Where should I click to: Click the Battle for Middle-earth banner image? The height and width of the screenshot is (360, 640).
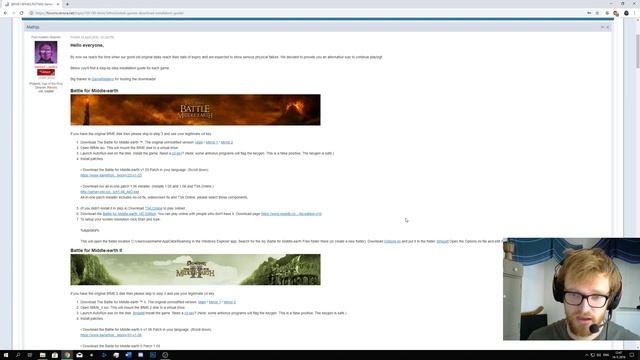(x=196, y=110)
